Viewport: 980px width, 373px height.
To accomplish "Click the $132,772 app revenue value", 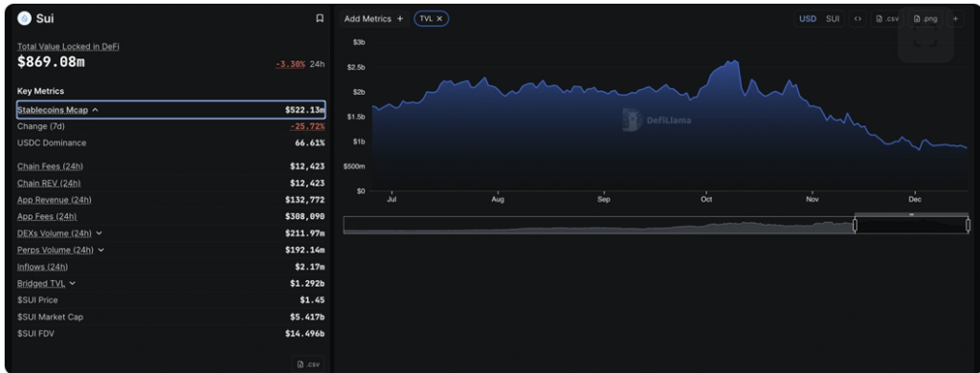I will 305,200.
